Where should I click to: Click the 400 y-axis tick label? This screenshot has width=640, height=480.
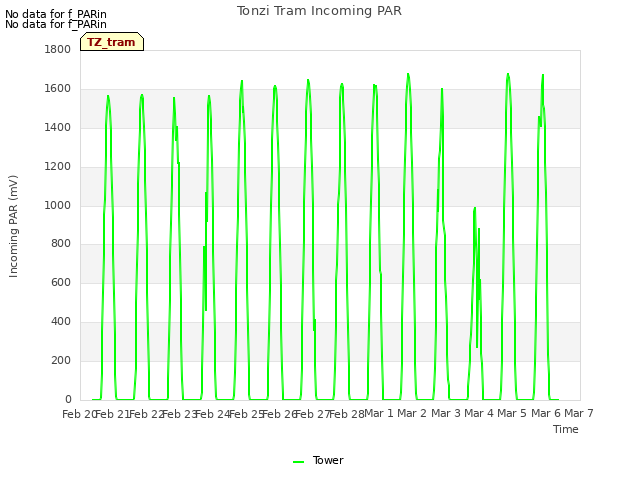[61, 322]
